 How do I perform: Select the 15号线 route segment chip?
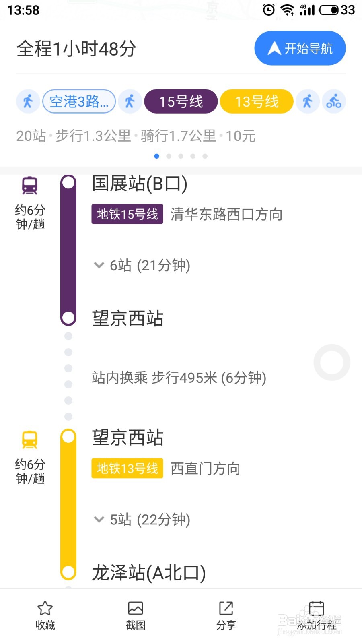tap(181, 101)
